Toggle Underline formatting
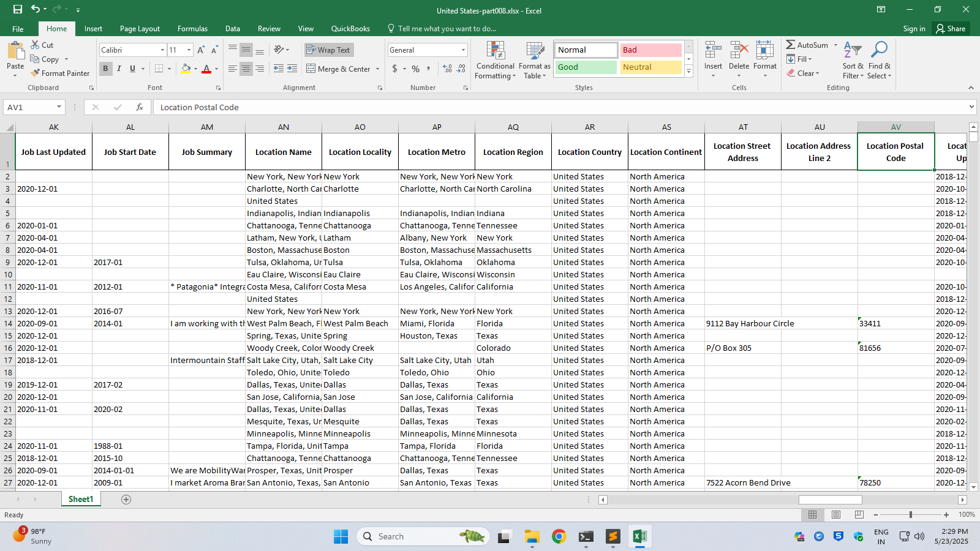Image resolution: width=980 pixels, height=551 pixels. (132, 69)
